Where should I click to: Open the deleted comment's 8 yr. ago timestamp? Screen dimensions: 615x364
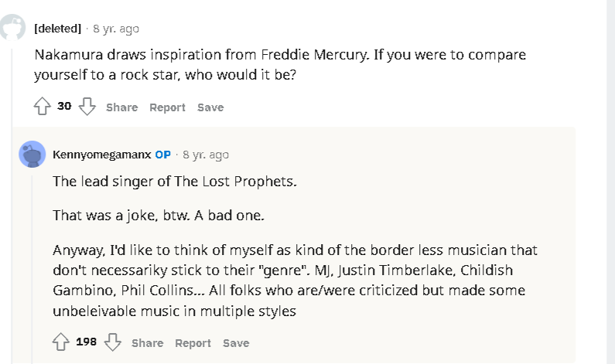click(x=116, y=29)
